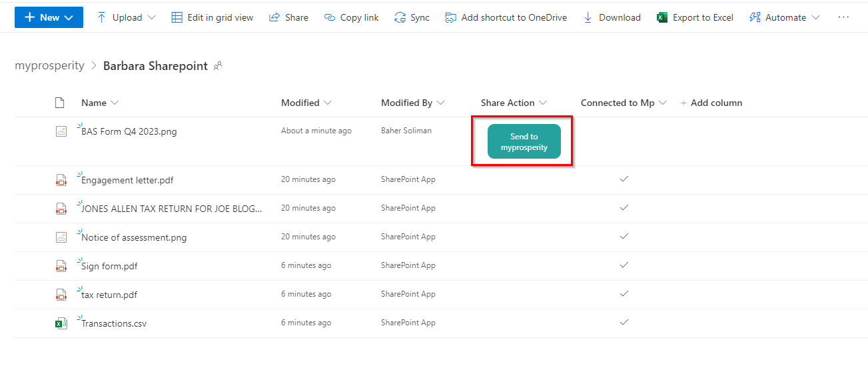Click the Connected to Mp checkmark for the JONES ALLEN row
The height and width of the screenshot is (388, 868).
[624, 208]
